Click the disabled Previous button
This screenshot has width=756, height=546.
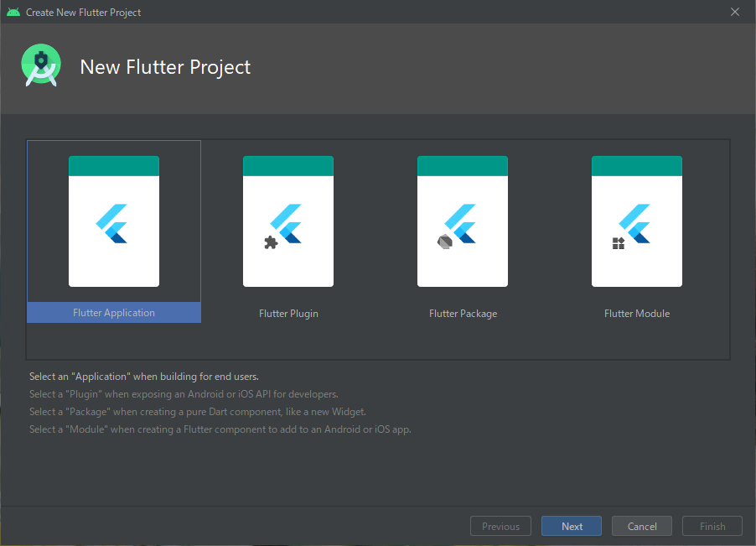(x=500, y=526)
